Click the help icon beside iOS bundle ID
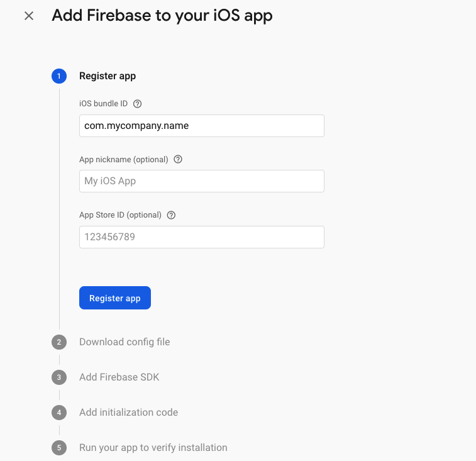Screen dimensions: 476x461 tap(138, 104)
